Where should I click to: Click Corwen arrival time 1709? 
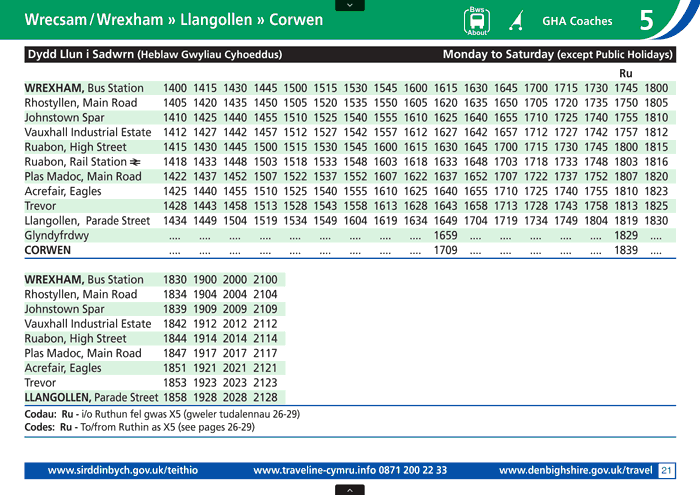click(446, 250)
